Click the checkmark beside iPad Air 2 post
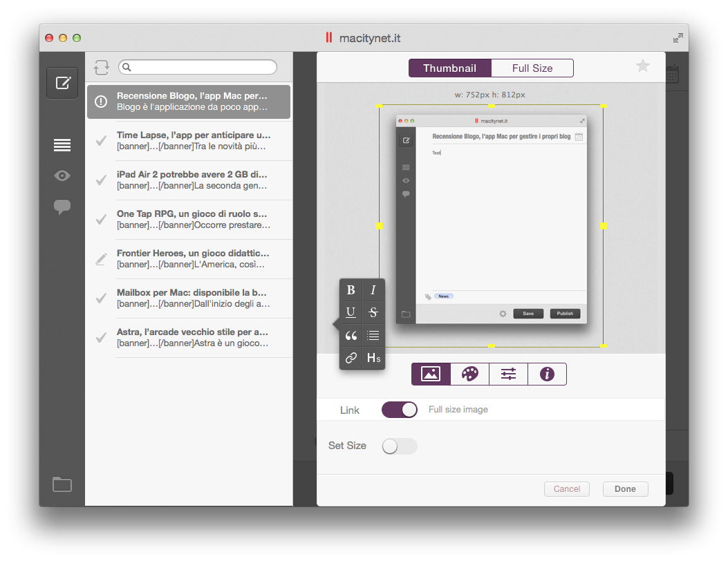Image resolution: width=728 pixels, height=561 pixels. pos(101,180)
